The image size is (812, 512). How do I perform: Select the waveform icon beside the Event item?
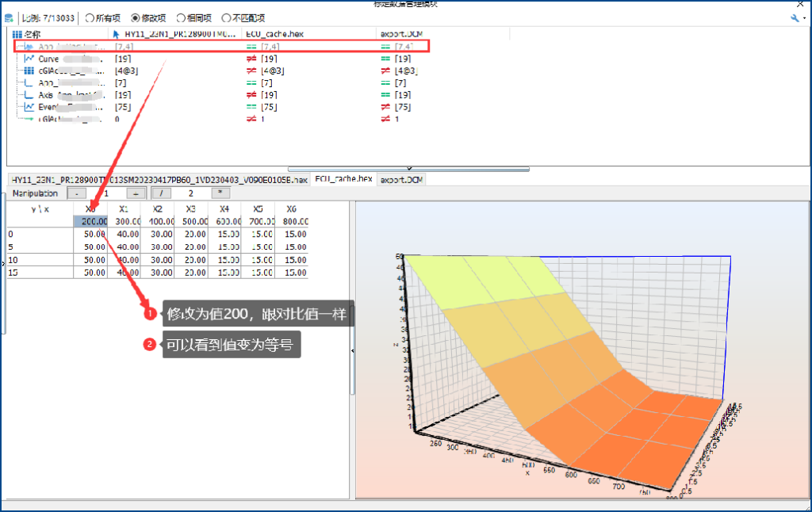tap(28, 105)
